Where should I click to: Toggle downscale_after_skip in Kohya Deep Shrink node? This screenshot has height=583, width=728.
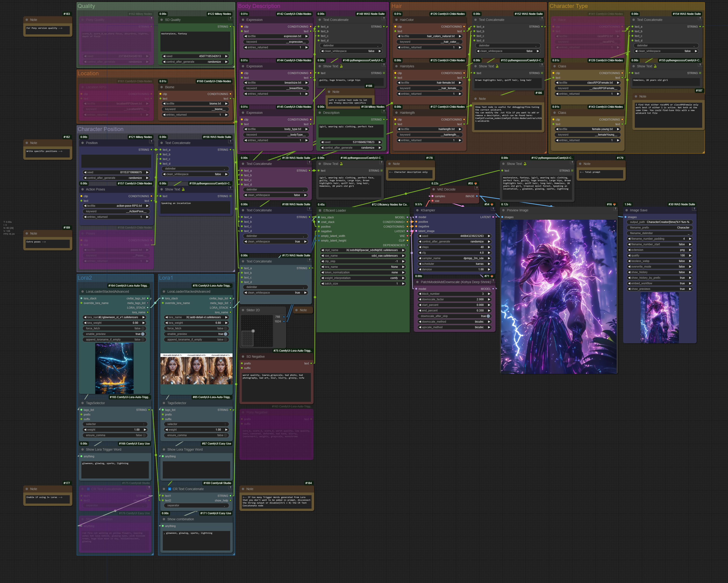click(x=488, y=316)
